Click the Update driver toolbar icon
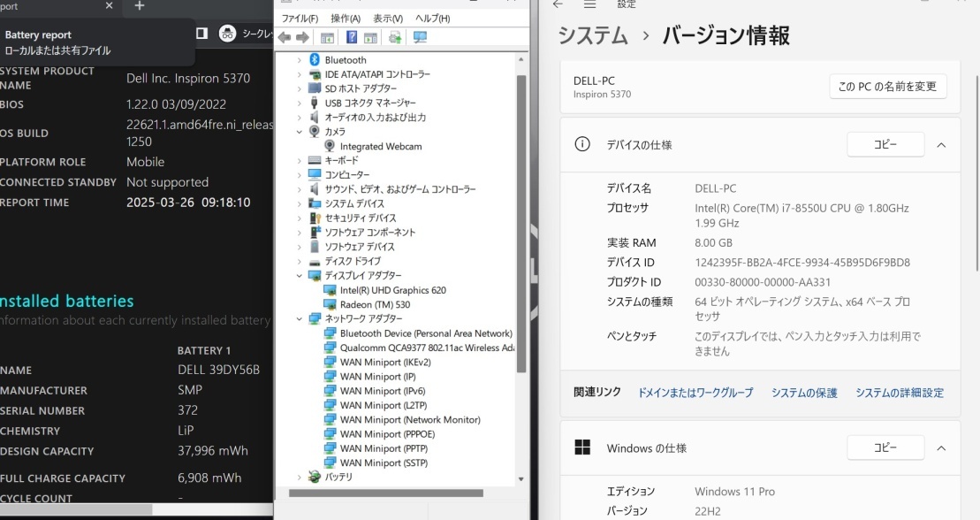 click(x=395, y=38)
